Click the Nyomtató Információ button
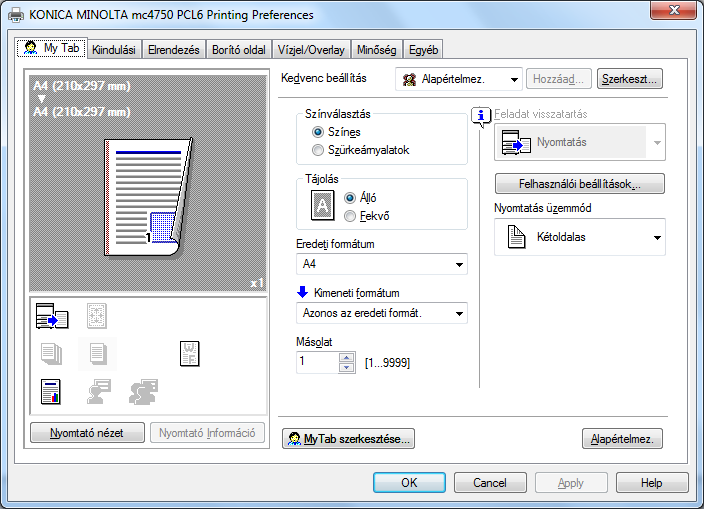 207,433
